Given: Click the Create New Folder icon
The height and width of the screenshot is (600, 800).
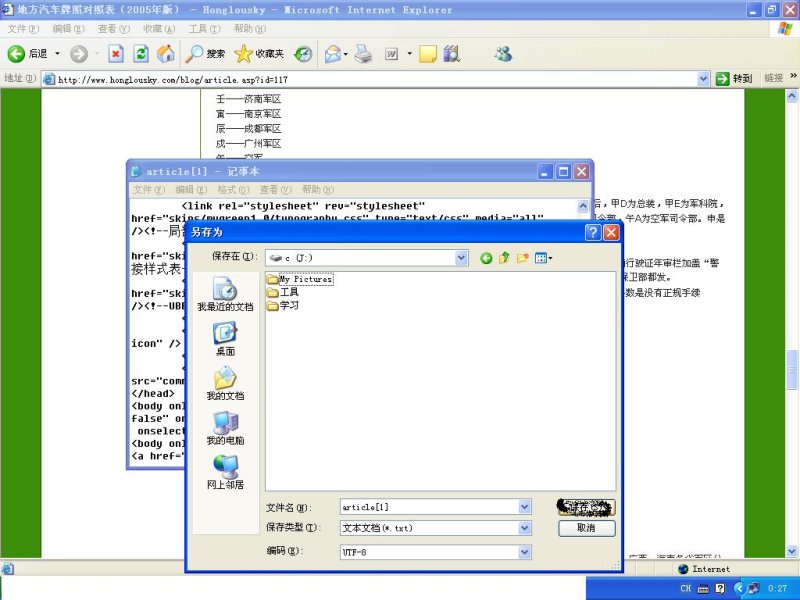Looking at the screenshot, I should (521, 258).
